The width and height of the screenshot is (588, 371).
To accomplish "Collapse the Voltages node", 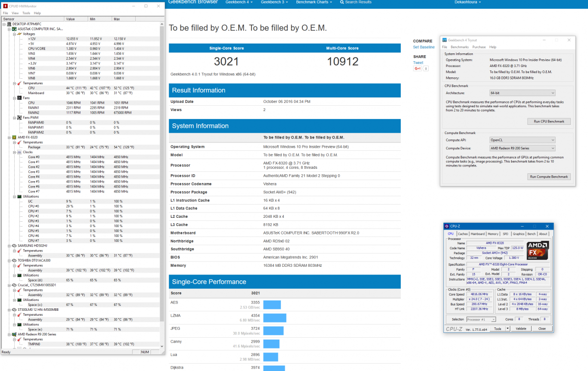I will [x=14, y=34].
